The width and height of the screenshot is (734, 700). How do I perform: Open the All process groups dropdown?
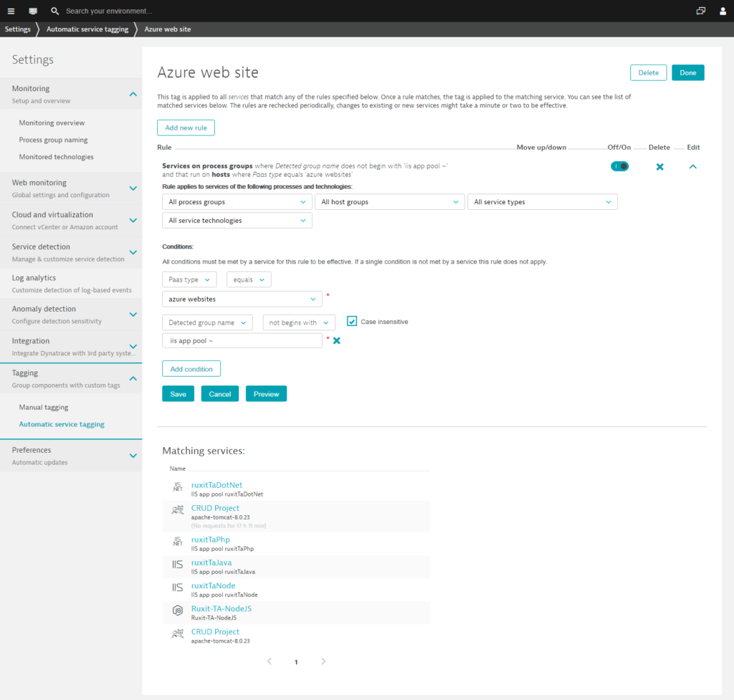(237, 201)
